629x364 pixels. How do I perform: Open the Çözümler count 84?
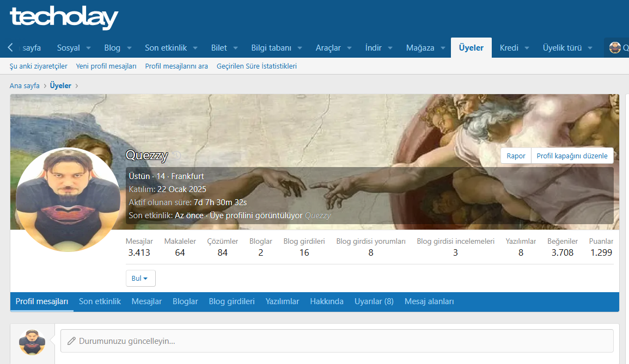(223, 252)
